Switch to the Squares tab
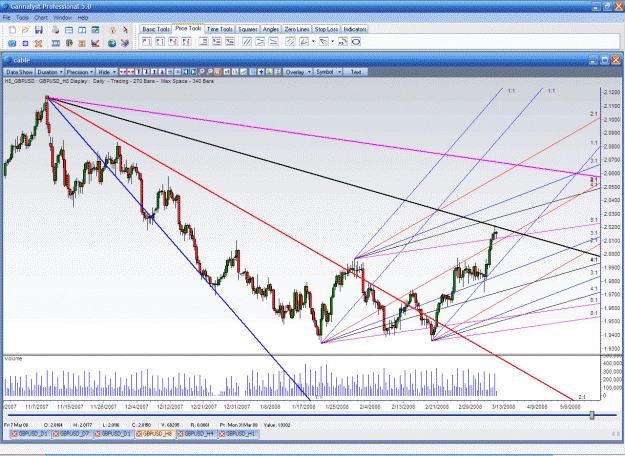 pyautogui.click(x=248, y=29)
